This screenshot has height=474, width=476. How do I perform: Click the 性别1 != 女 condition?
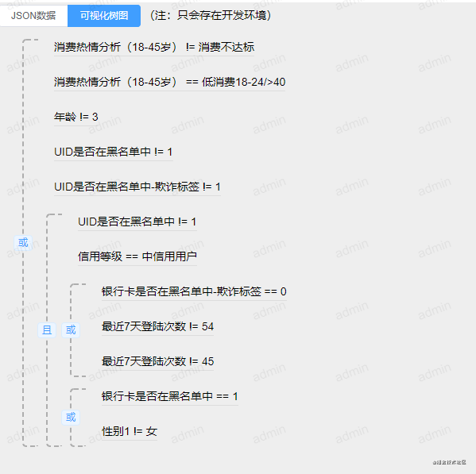130,431
